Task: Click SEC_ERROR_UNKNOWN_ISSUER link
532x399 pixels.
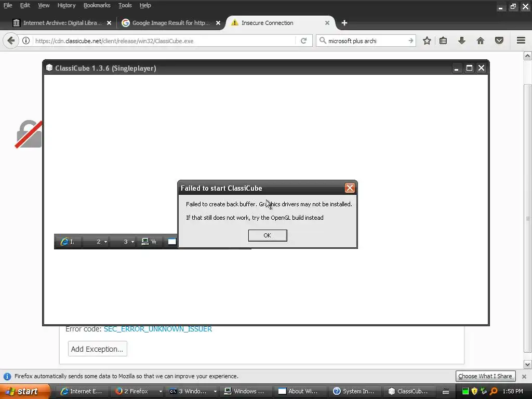Action: click(158, 329)
